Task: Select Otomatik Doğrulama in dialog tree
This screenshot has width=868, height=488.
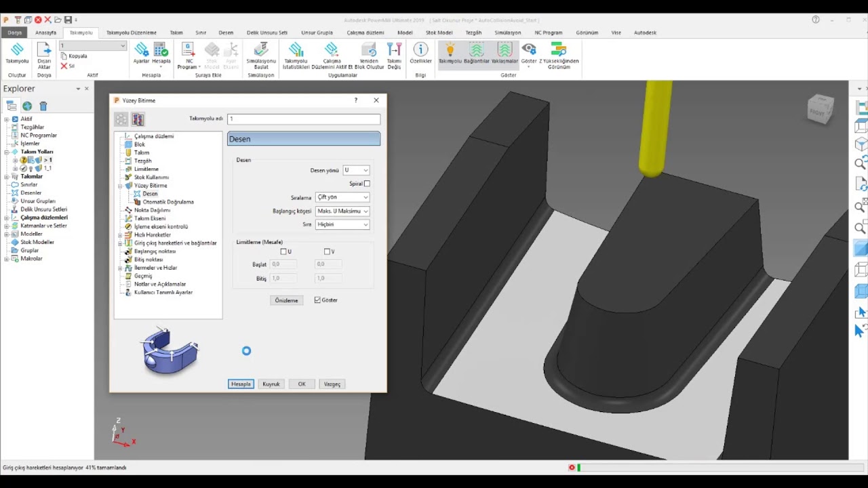Action: click(x=167, y=202)
